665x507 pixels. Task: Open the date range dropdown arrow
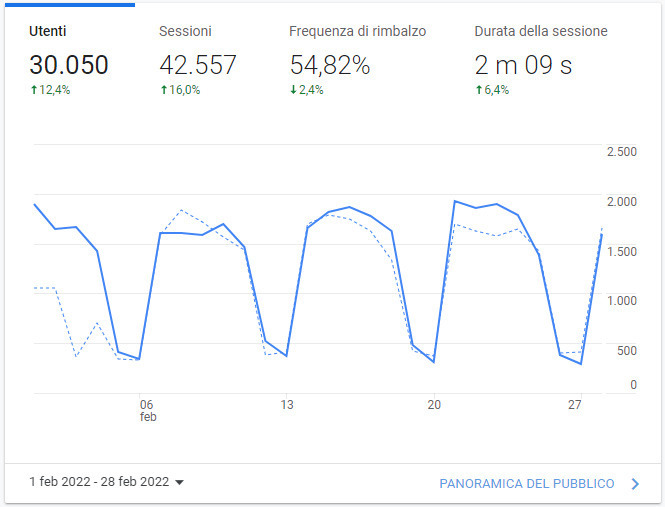pos(179,482)
